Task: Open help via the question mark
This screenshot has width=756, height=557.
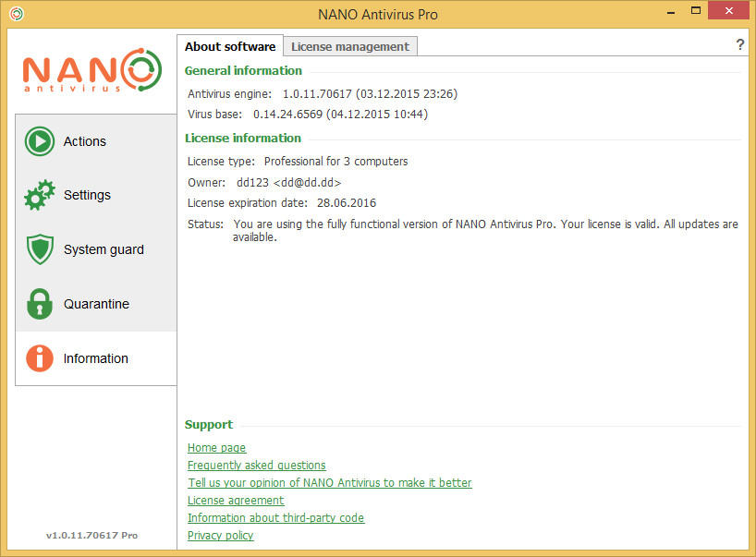Action: pos(740,45)
